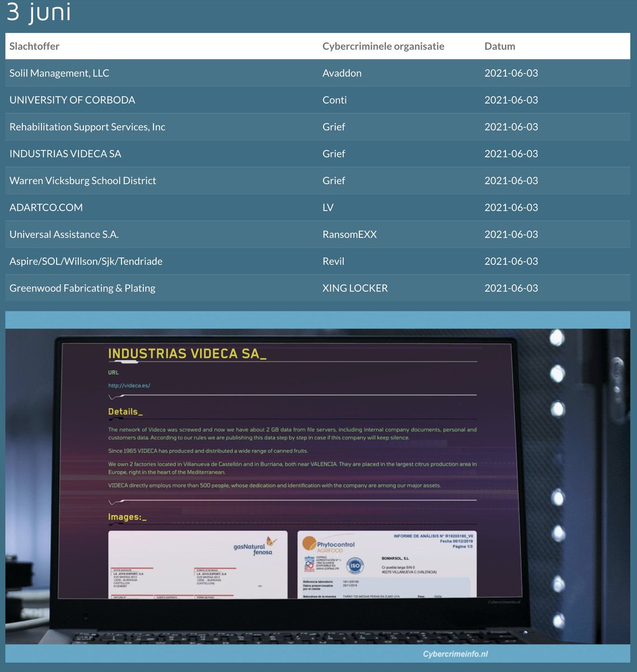Select INDUSTRIAS VIDECA SA table cell
Viewport: 637px width, 672px height.
click(x=65, y=154)
